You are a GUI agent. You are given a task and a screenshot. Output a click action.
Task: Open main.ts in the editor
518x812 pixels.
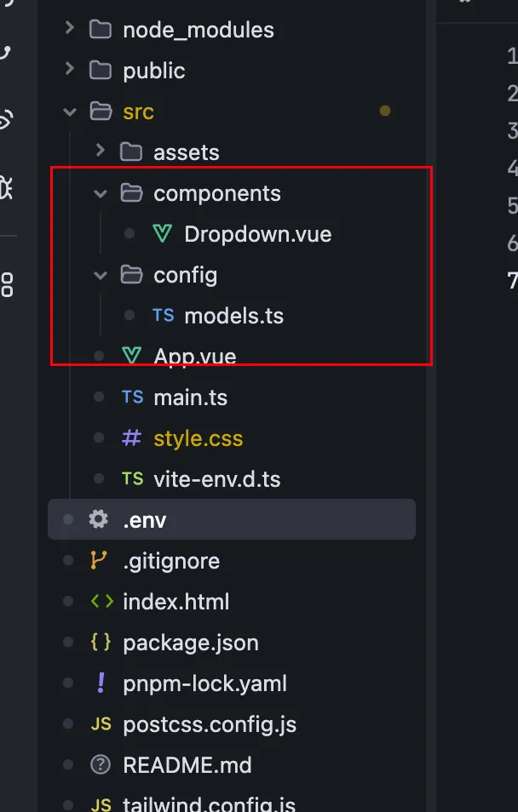point(190,397)
